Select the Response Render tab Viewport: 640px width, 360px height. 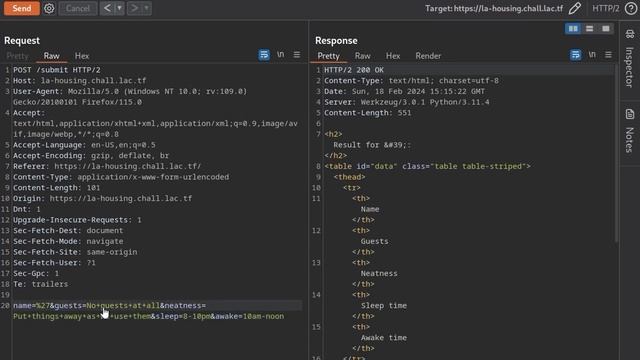(428, 56)
